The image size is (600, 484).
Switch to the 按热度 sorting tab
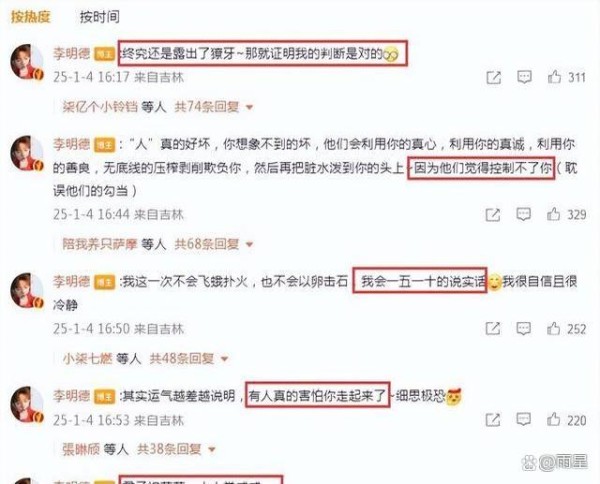31,16
